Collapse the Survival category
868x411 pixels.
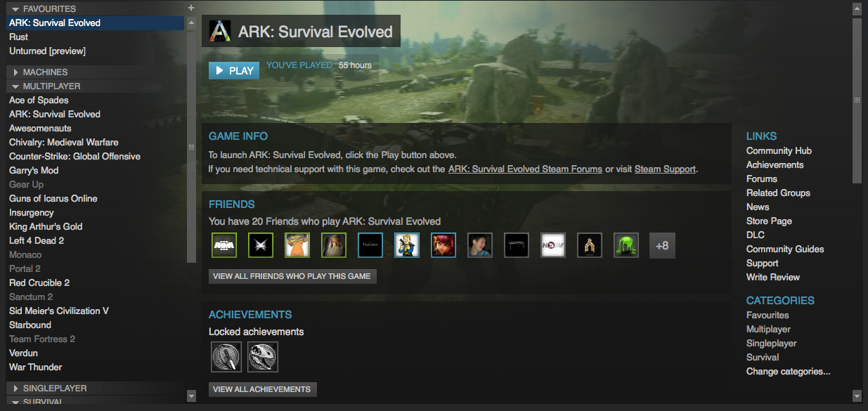(15, 403)
